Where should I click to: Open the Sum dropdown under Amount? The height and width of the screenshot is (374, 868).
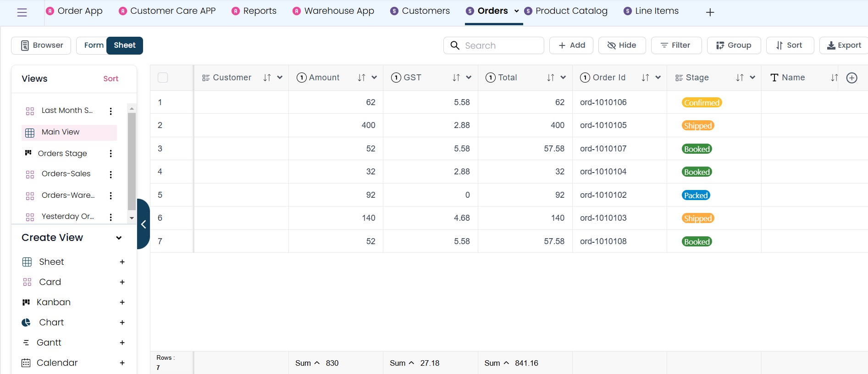click(x=316, y=363)
